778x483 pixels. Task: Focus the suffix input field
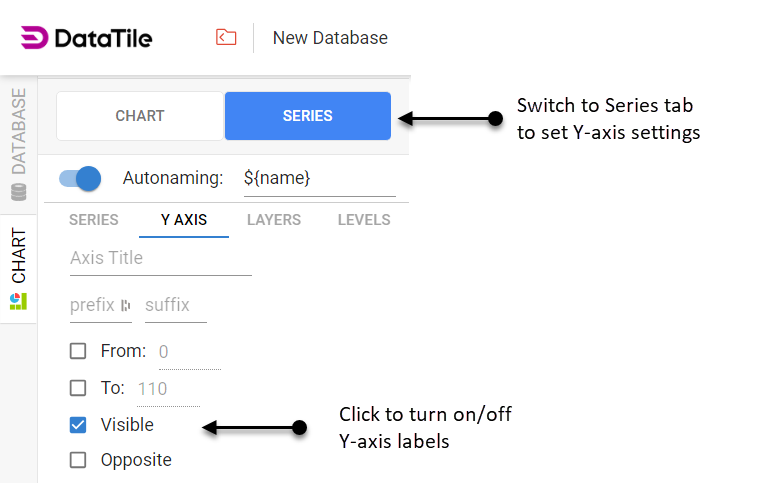[174, 305]
